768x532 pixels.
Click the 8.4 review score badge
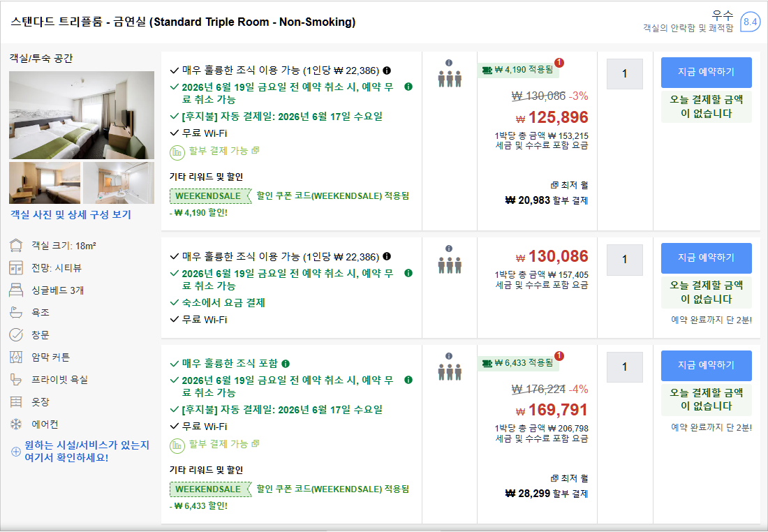(x=750, y=22)
